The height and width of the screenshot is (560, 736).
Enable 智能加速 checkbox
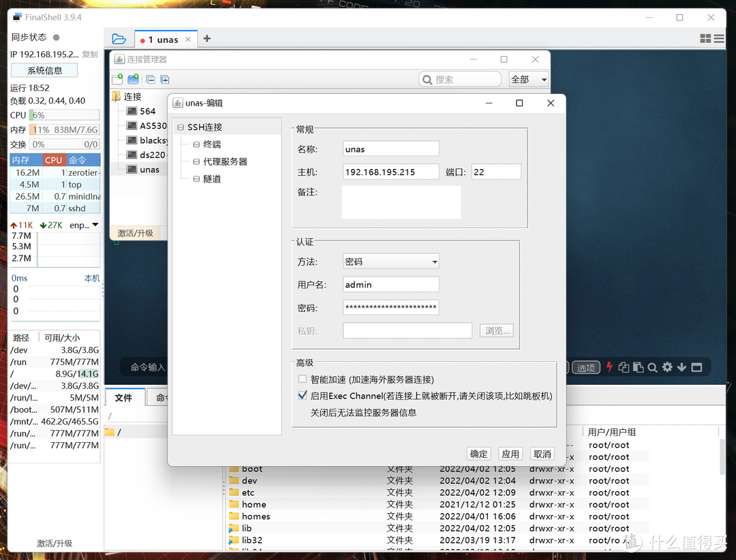point(303,379)
